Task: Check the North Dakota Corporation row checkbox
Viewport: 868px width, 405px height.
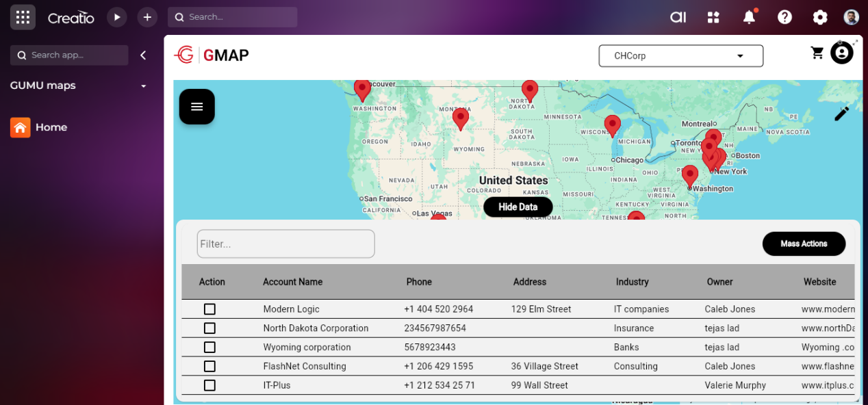Action: pyautogui.click(x=209, y=328)
